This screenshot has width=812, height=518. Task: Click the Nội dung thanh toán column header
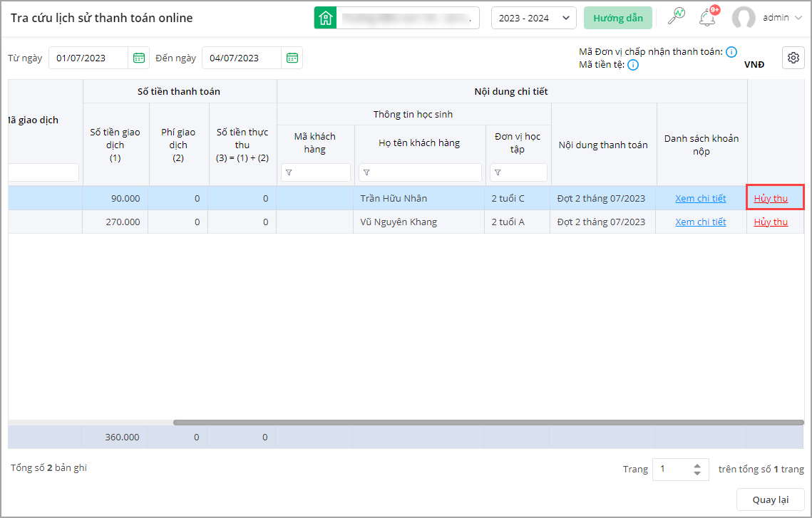tap(603, 145)
